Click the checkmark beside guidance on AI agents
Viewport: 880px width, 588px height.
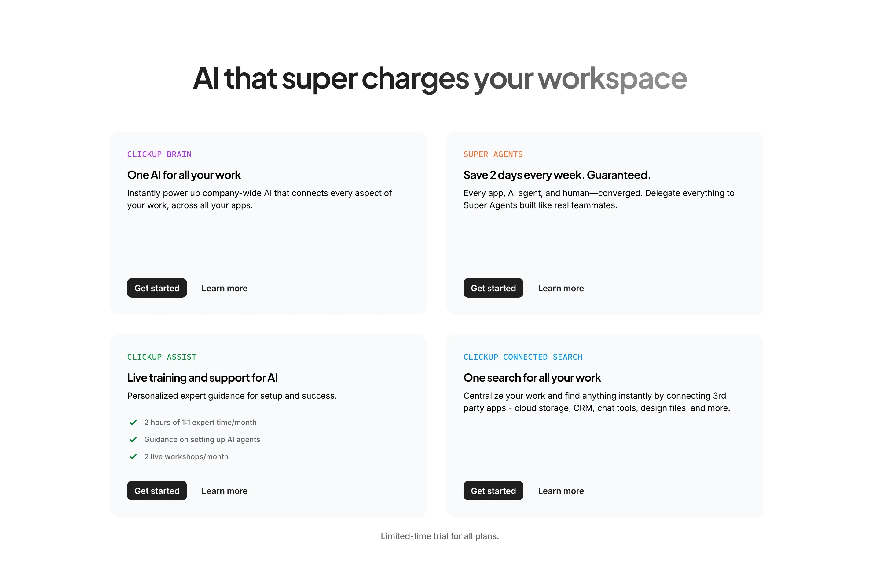133,440
